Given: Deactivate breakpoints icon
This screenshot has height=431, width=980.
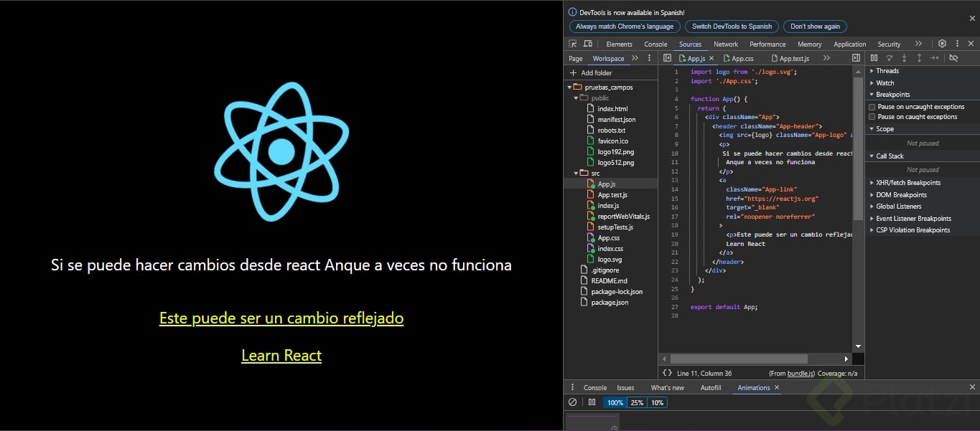Looking at the screenshot, I should [953, 58].
